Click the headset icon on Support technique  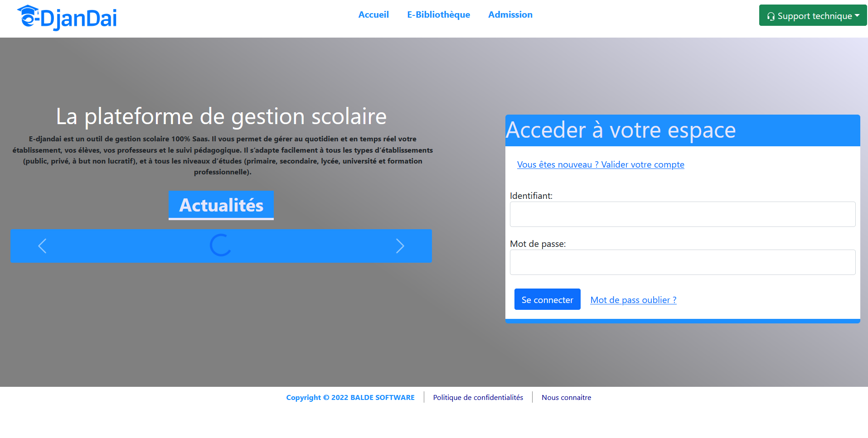point(771,16)
